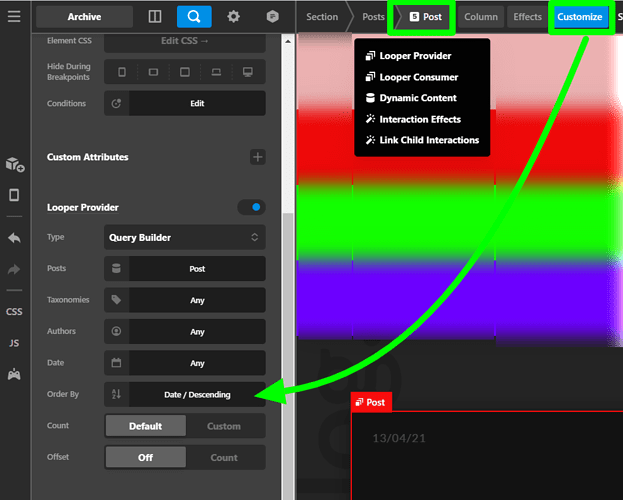Viewport: 623px width, 500px height.
Task: Activate the search inspector tool
Action: (194, 16)
